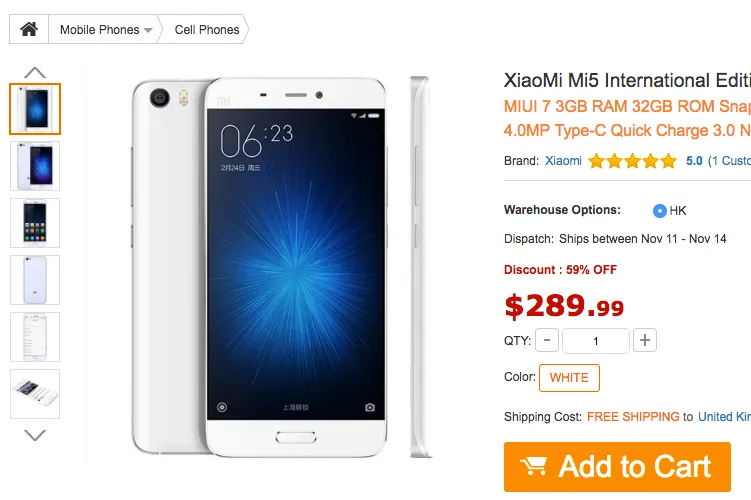Select the HK warehouse radio option
751x500 pixels.
pyautogui.click(x=660, y=211)
